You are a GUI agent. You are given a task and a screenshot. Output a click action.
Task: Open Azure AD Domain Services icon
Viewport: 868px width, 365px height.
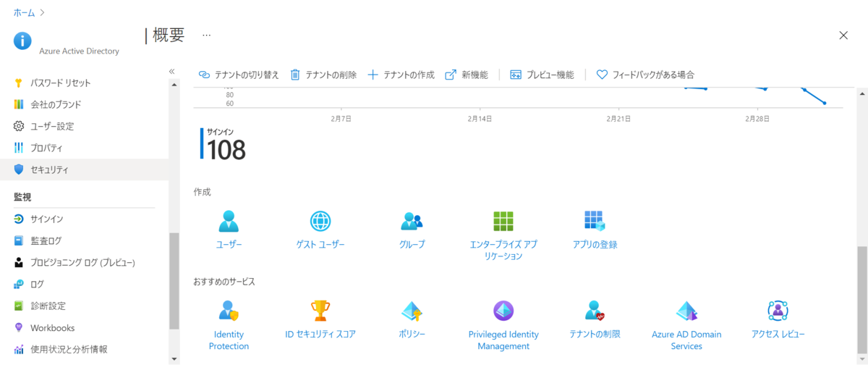pyautogui.click(x=686, y=311)
